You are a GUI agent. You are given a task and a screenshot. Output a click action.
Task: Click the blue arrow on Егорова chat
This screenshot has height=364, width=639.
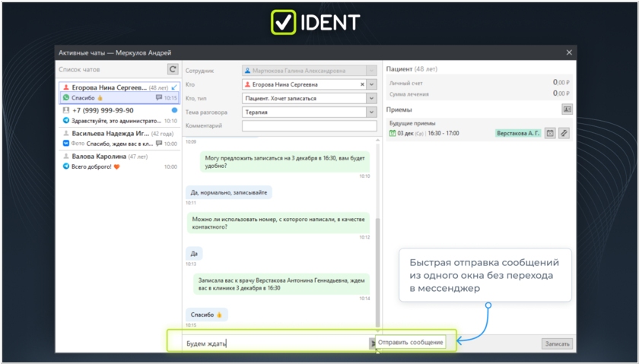pos(174,88)
